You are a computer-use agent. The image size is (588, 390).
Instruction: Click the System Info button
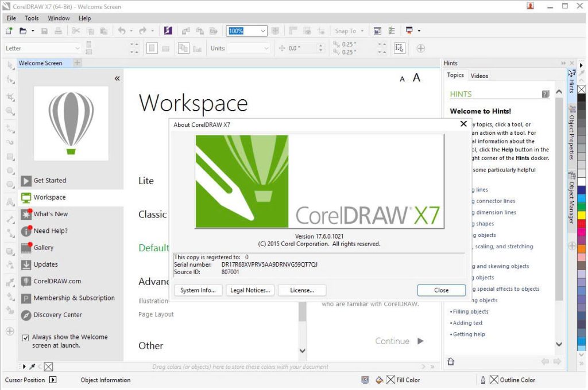click(198, 290)
